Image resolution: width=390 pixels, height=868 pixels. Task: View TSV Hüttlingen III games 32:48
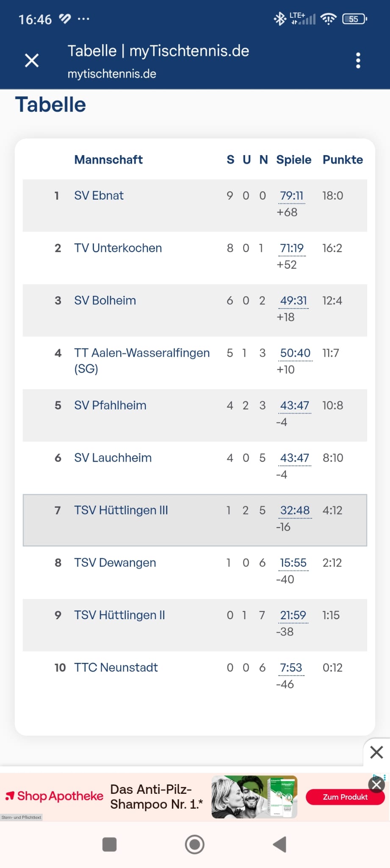295,510
